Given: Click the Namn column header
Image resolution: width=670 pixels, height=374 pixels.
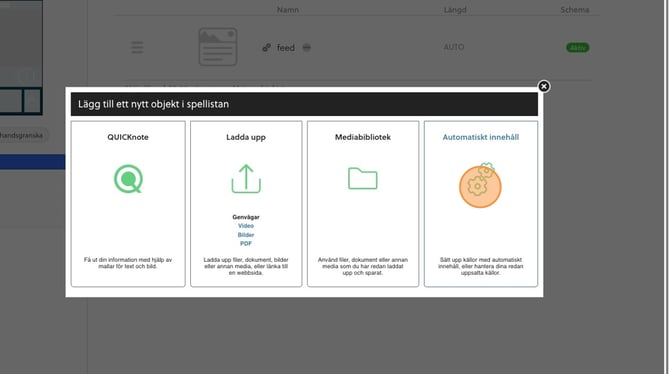Looking at the screenshot, I should pyautogui.click(x=288, y=9).
